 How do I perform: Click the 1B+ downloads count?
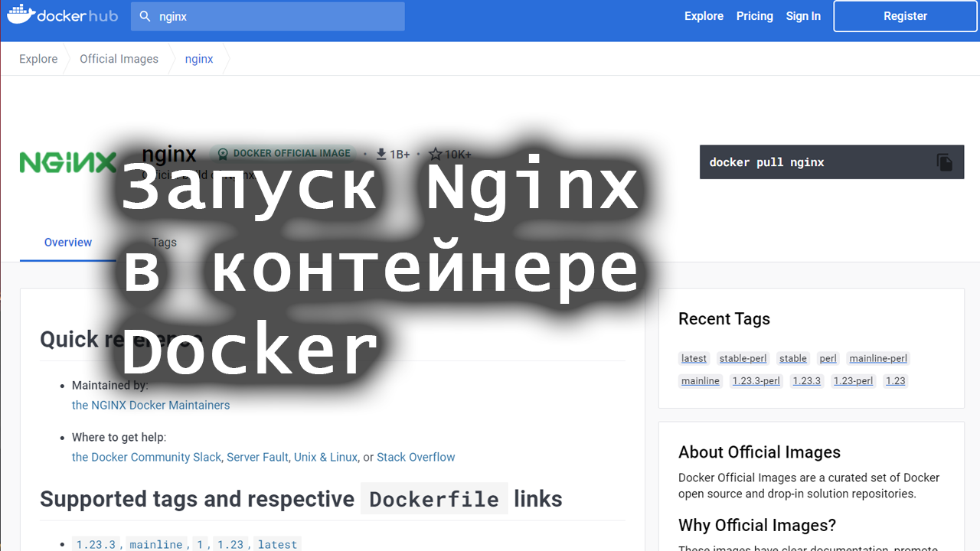coord(400,155)
